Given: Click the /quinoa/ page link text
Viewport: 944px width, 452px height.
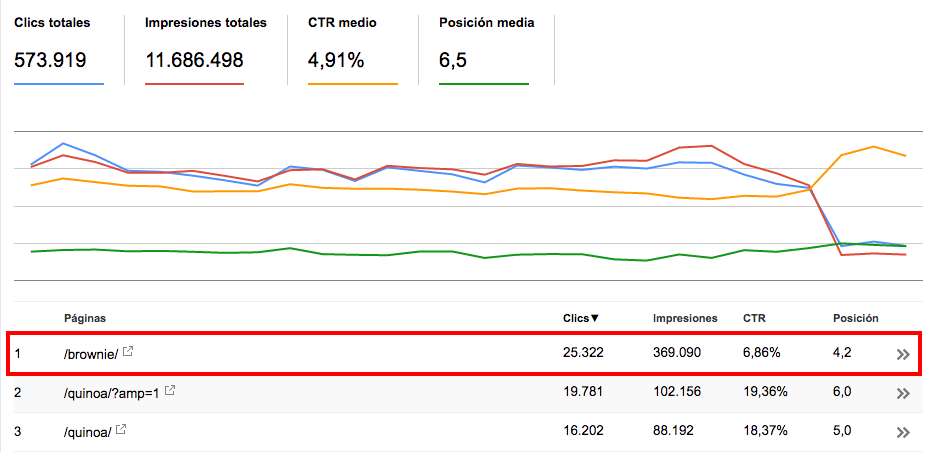Looking at the screenshot, I should [88, 432].
